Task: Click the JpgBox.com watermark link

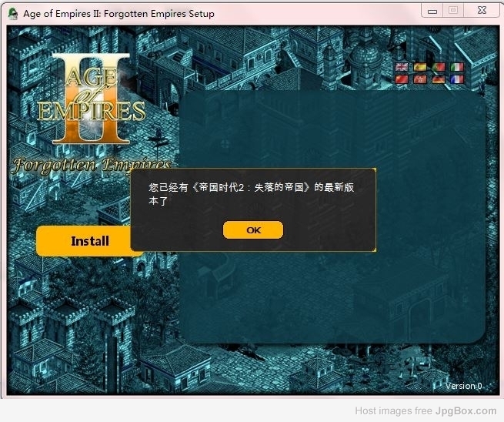Action: [x=468, y=411]
